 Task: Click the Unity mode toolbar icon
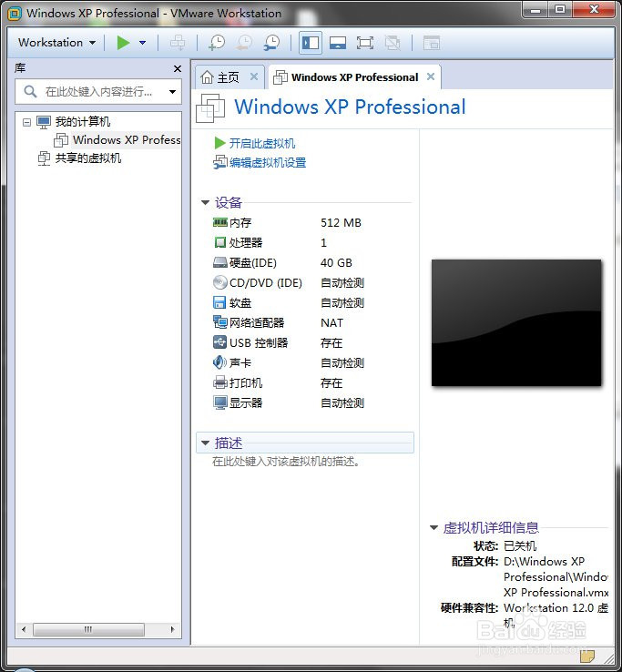pos(393,43)
